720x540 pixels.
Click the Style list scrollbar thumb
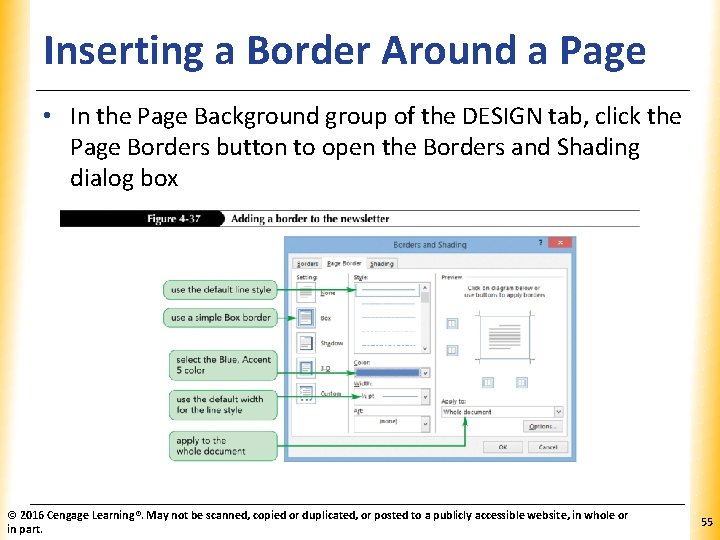(x=425, y=298)
